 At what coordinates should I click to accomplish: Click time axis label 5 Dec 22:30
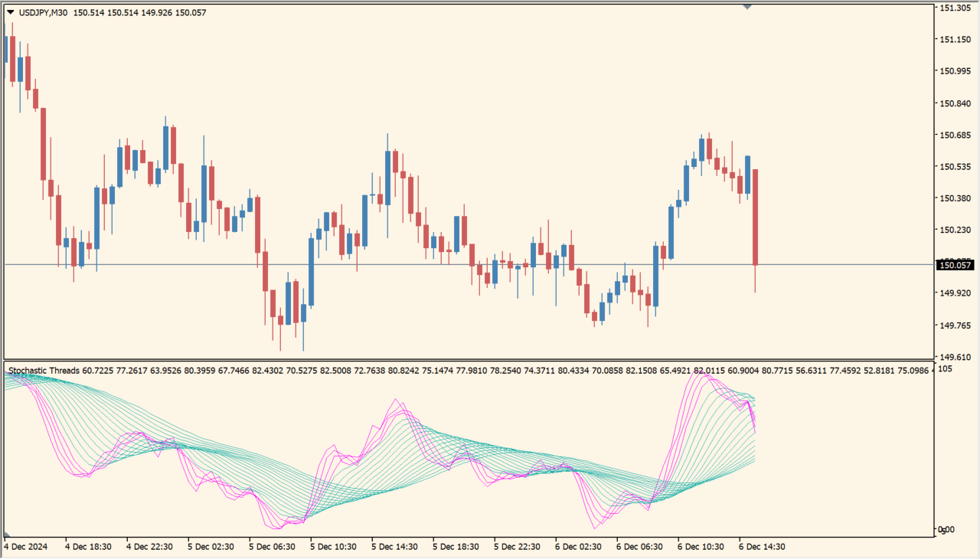517,547
